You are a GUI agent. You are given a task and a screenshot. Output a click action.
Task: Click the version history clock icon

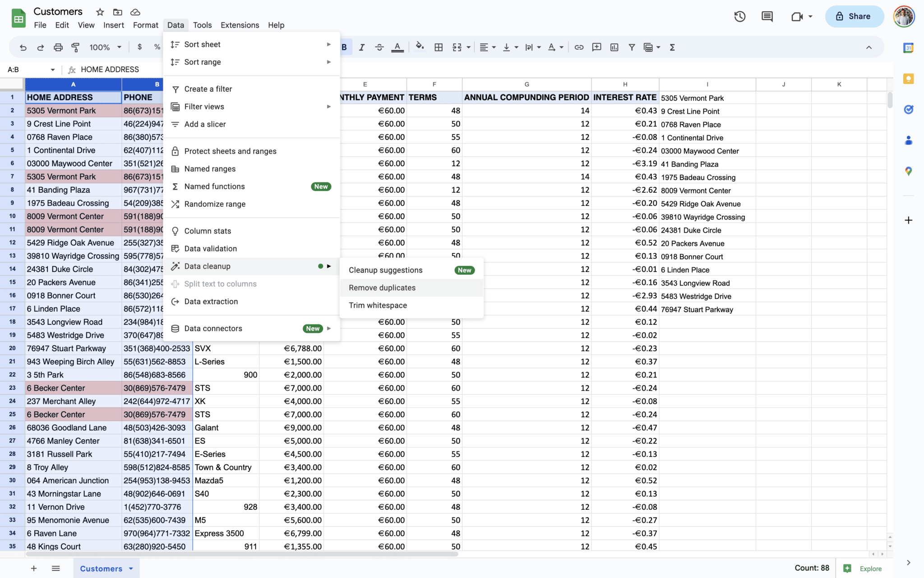[x=739, y=17]
